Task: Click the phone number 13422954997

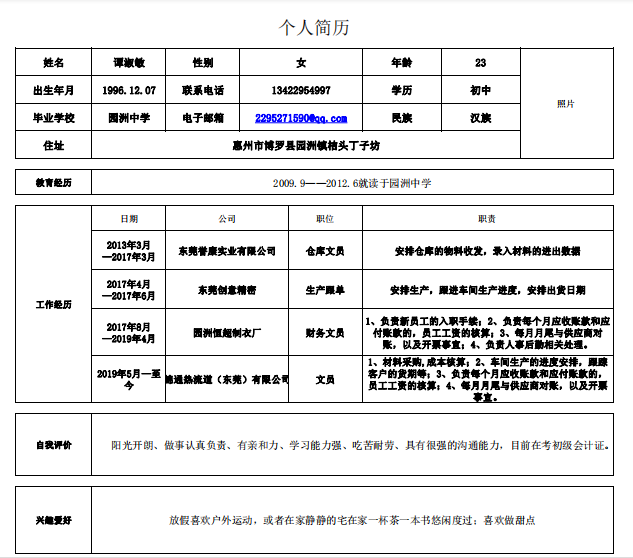Action: (300, 90)
